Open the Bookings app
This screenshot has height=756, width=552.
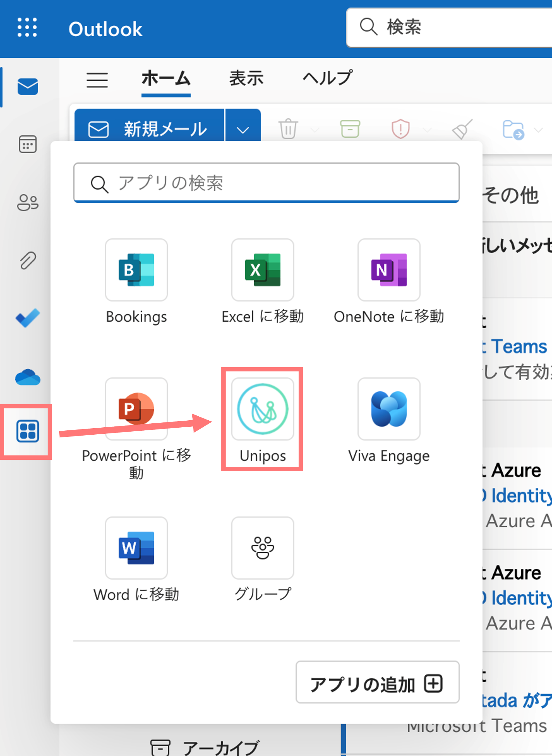click(x=136, y=281)
